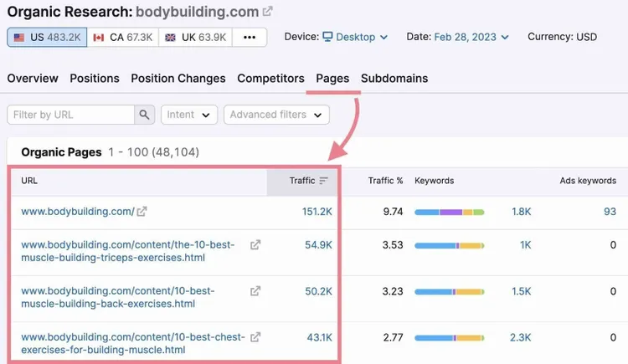Click the desktop monitor icon beside Device

pyautogui.click(x=327, y=37)
